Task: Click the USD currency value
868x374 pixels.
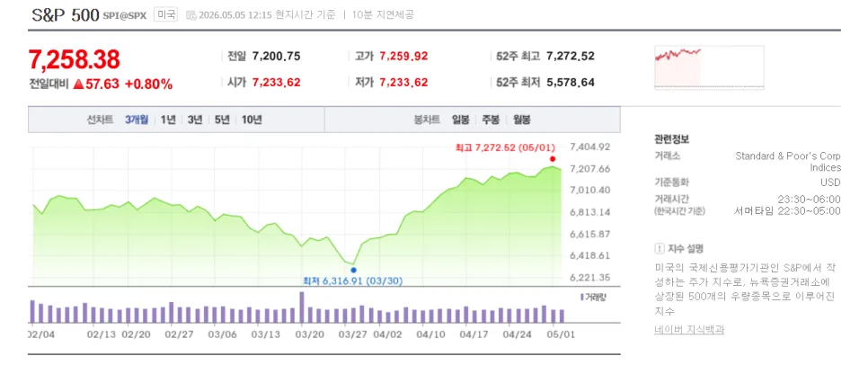Action: click(x=830, y=183)
